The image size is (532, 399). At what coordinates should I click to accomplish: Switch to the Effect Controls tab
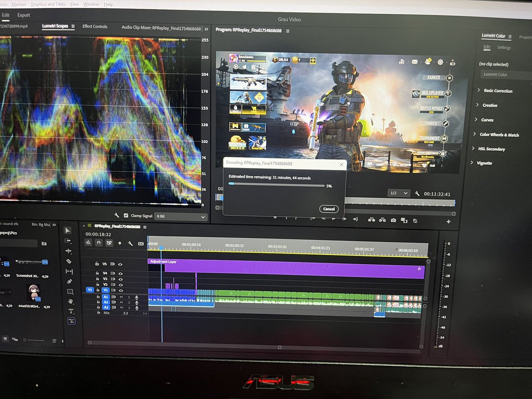95,26
